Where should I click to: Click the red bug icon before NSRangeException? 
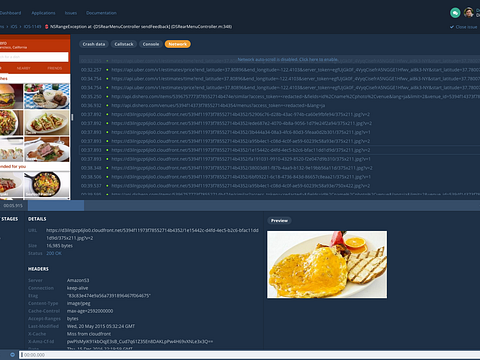pyautogui.click(x=47, y=27)
